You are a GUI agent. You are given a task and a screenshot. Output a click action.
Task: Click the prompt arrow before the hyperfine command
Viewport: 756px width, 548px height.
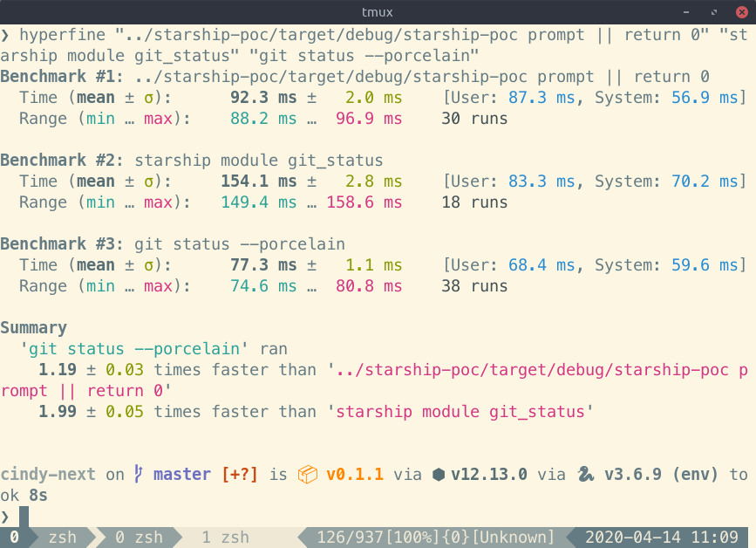5,35
